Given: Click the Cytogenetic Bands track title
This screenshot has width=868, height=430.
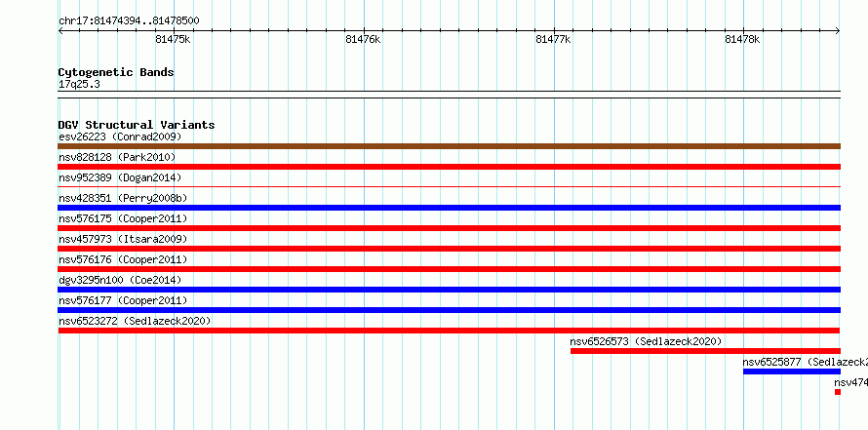Looking at the screenshot, I should pyautogui.click(x=116, y=72).
